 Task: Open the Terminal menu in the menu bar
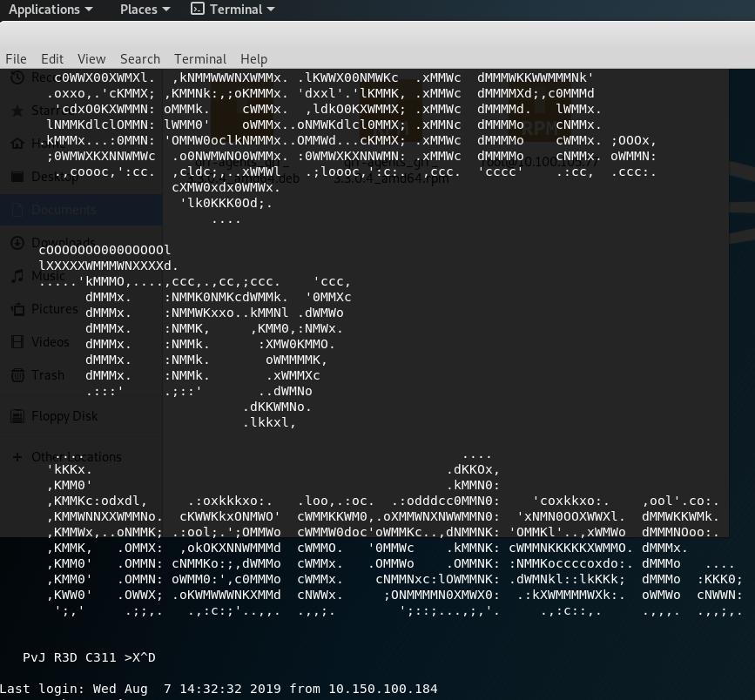pos(200,59)
